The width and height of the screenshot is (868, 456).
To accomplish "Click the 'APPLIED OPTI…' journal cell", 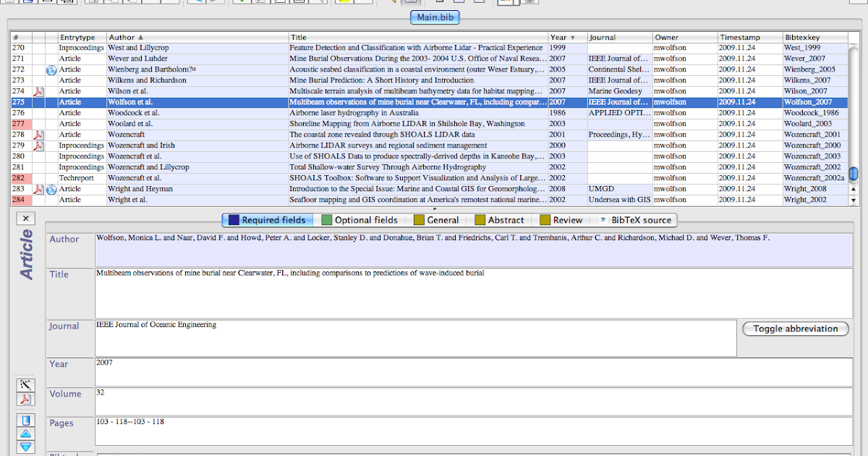I will (x=619, y=113).
